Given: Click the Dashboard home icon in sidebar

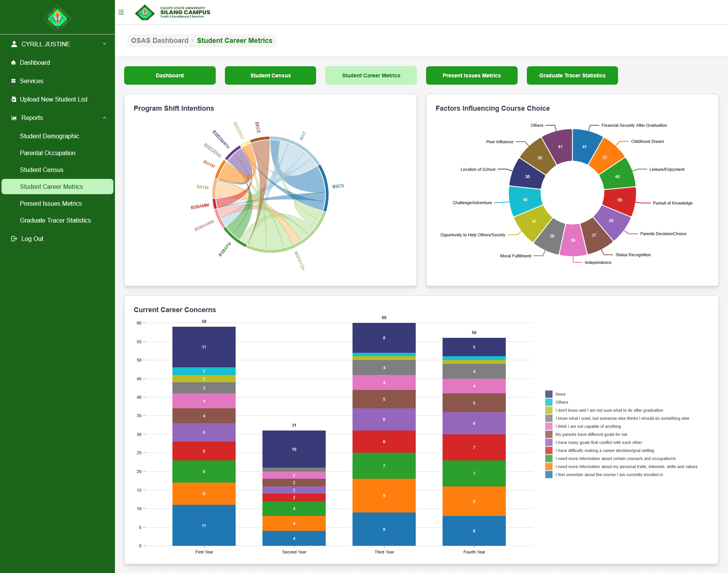Looking at the screenshot, I should [x=13, y=62].
